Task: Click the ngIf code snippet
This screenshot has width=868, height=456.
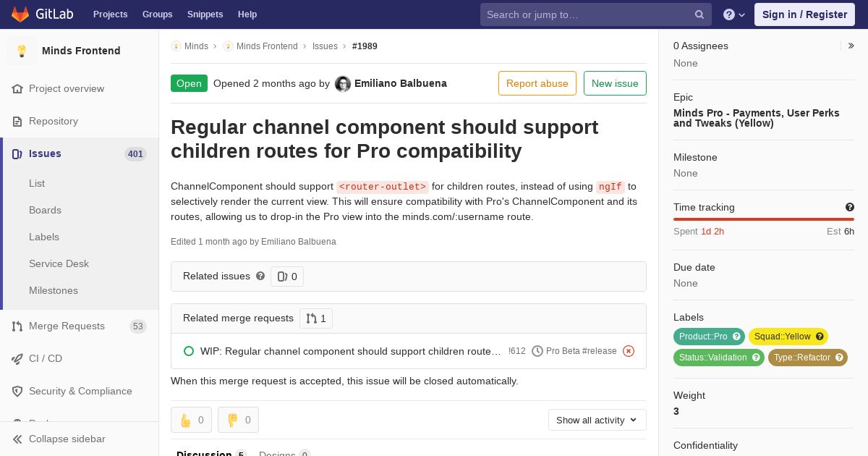Action: point(610,187)
